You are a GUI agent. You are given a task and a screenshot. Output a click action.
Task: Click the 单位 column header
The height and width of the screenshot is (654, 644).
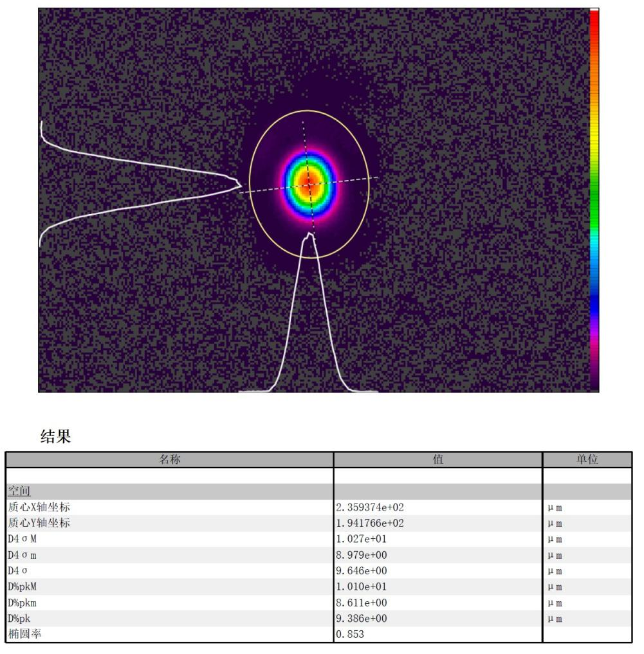coord(587,459)
